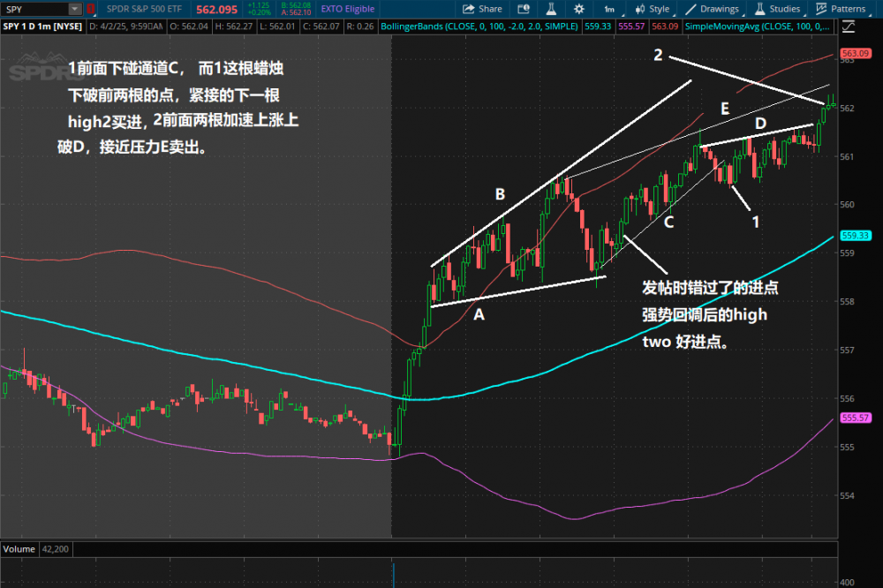Click the date readout D: 4/2/25
883x588 pixels.
(x=126, y=26)
